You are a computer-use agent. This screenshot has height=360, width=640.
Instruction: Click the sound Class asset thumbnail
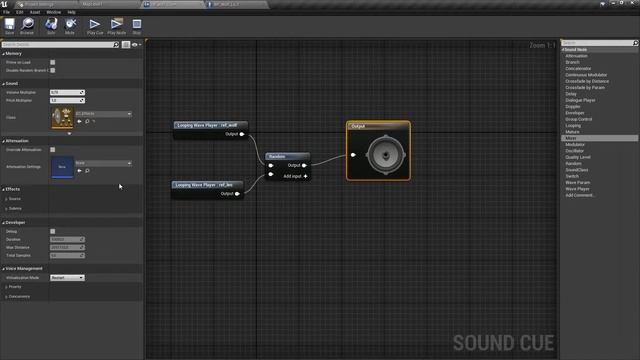coord(62,118)
